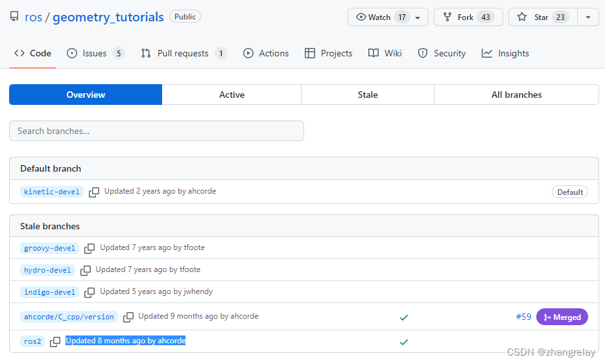Click the Default badge on kinetic-devel
The width and height of the screenshot is (605, 364).
click(x=570, y=192)
